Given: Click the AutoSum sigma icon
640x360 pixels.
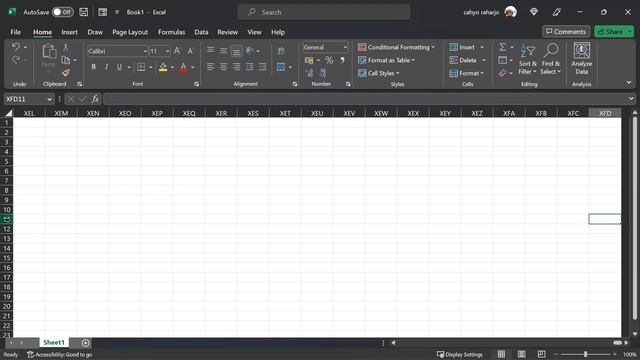Looking at the screenshot, I should (503, 47).
